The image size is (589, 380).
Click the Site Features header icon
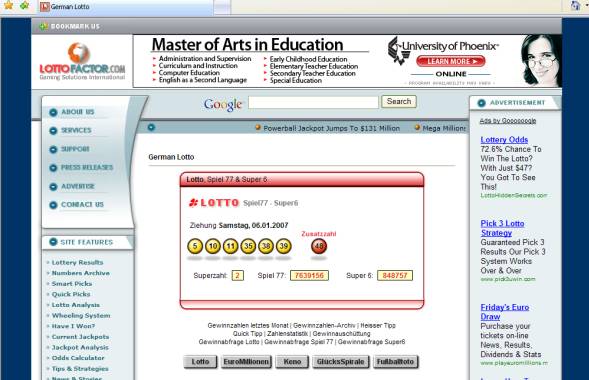coord(53,242)
